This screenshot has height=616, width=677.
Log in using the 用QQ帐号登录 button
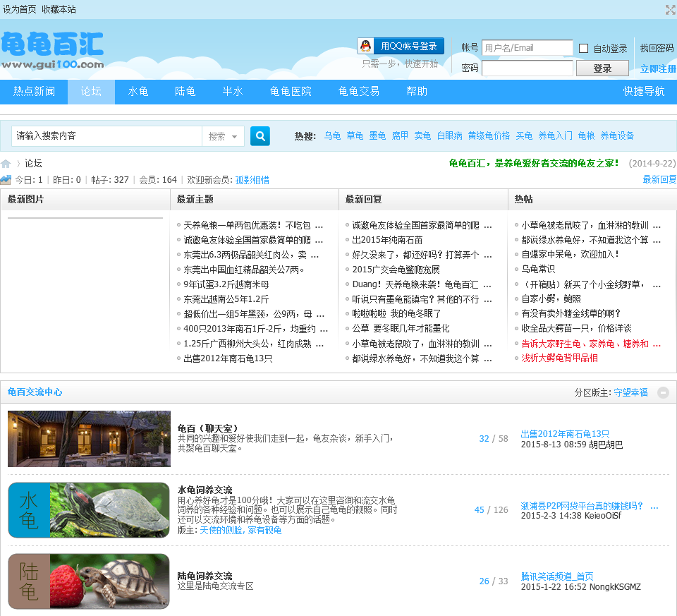[x=401, y=47]
